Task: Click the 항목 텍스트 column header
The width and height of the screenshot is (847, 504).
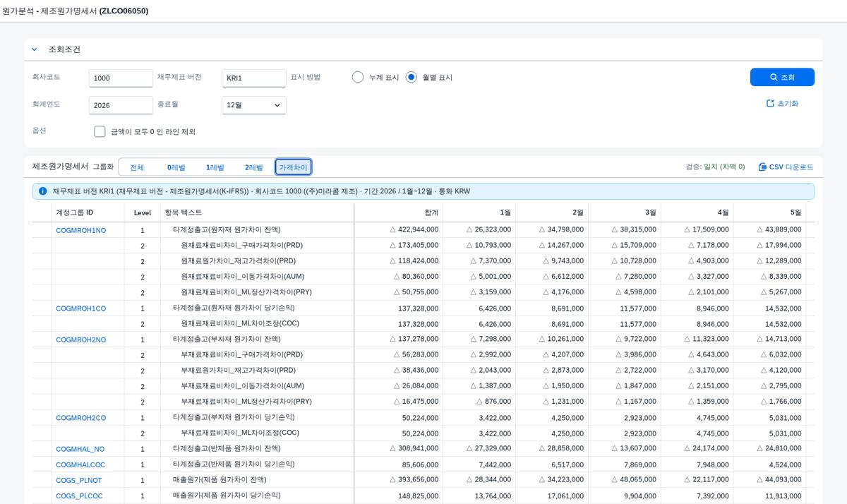Action: 258,212
